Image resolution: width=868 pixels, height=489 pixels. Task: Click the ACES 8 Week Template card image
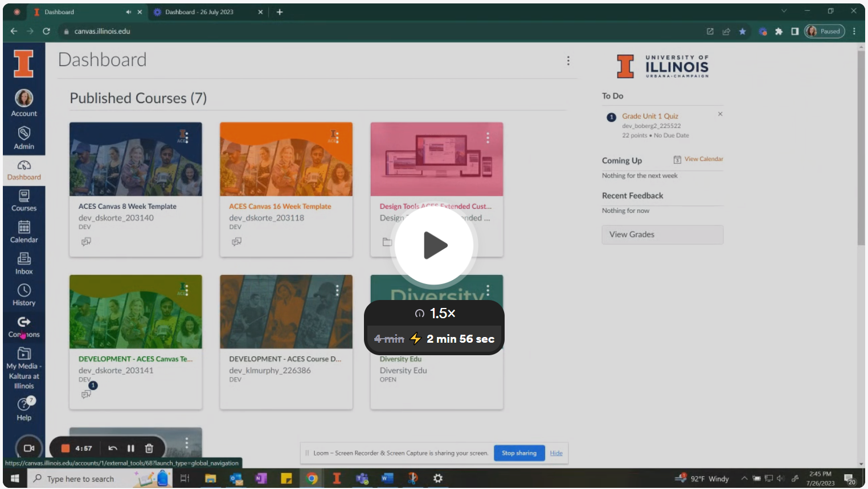tap(136, 159)
